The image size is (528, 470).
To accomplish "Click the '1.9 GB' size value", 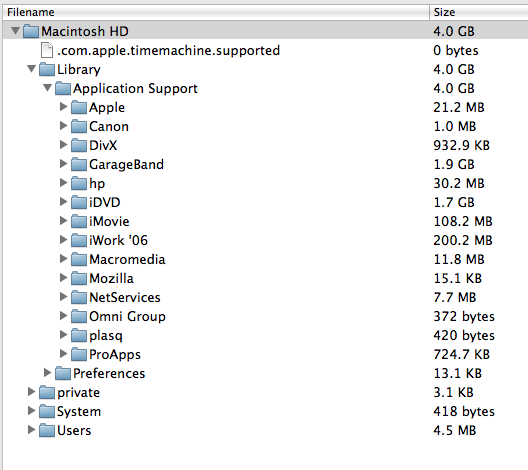I will click(x=454, y=164).
